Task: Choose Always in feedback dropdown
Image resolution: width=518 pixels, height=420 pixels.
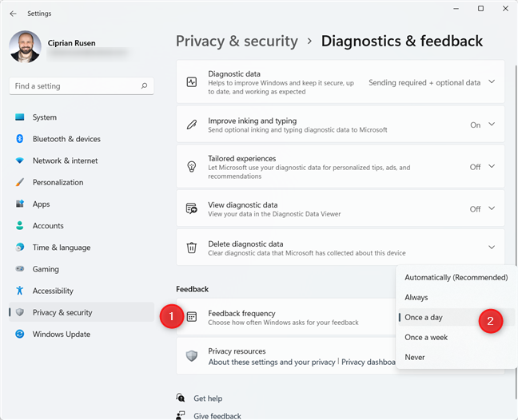Action: click(x=456, y=297)
